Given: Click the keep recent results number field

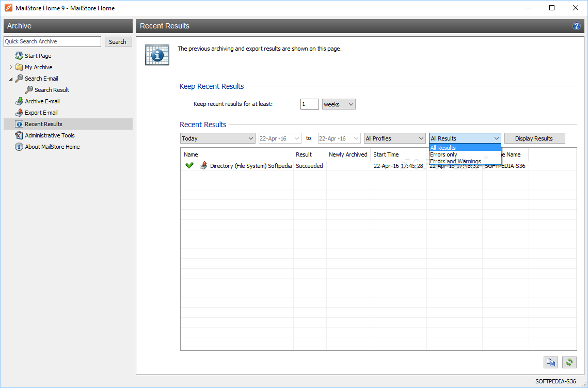Looking at the screenshot, I should pyautogui.click(x=309, y=104).
